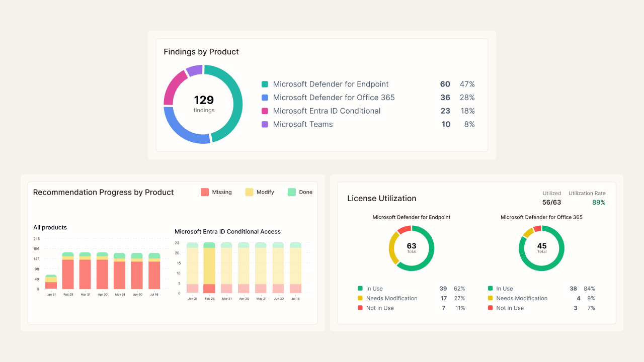
Task: Click the "Modify" legend label
Action: (265, 192)
